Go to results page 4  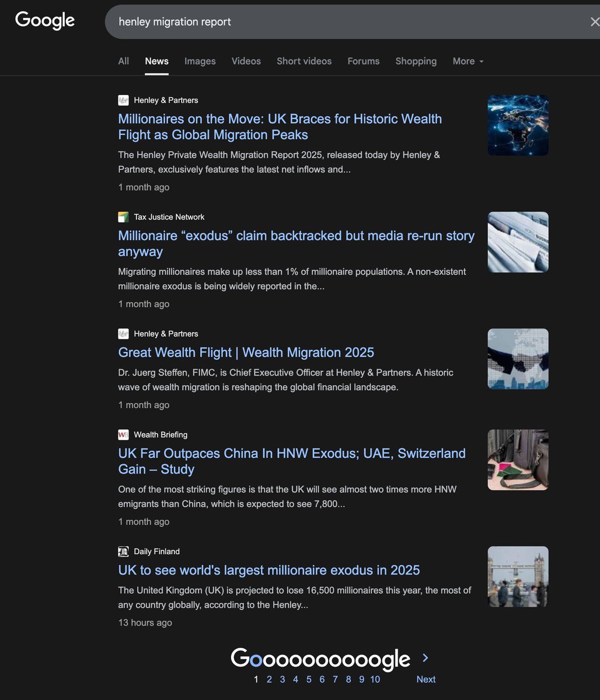(295, 679)
